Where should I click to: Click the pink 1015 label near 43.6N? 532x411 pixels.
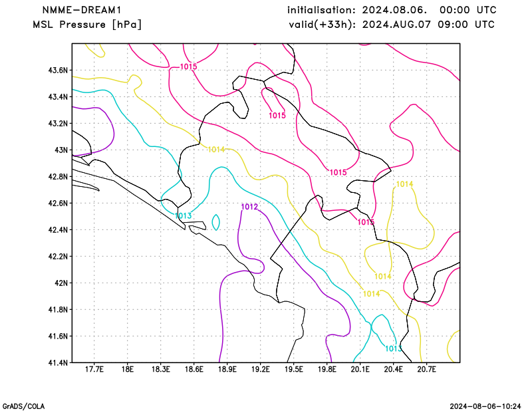[x=188, y=67]
